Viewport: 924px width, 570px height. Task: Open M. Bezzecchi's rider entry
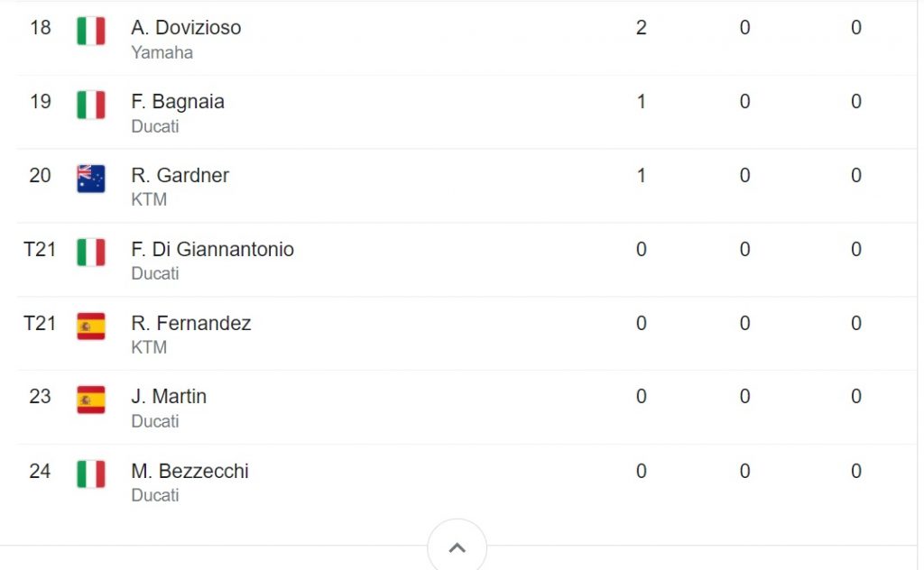tap(190, 471)
